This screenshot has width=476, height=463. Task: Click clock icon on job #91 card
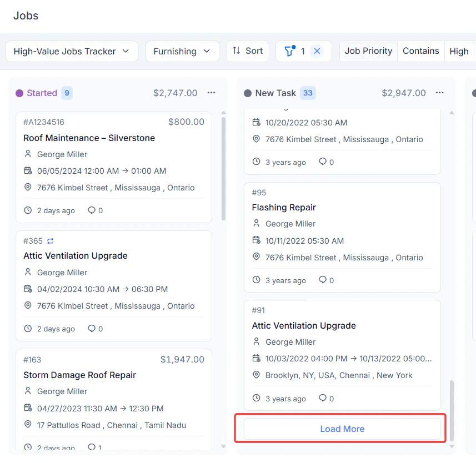[257, 397]
